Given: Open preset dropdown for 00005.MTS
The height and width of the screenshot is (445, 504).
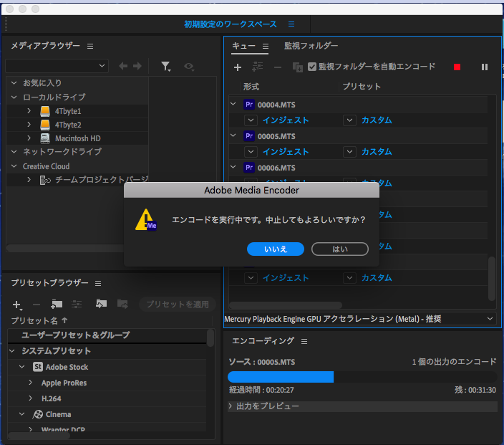Looking at the screenshot, I should coord(349,152).
